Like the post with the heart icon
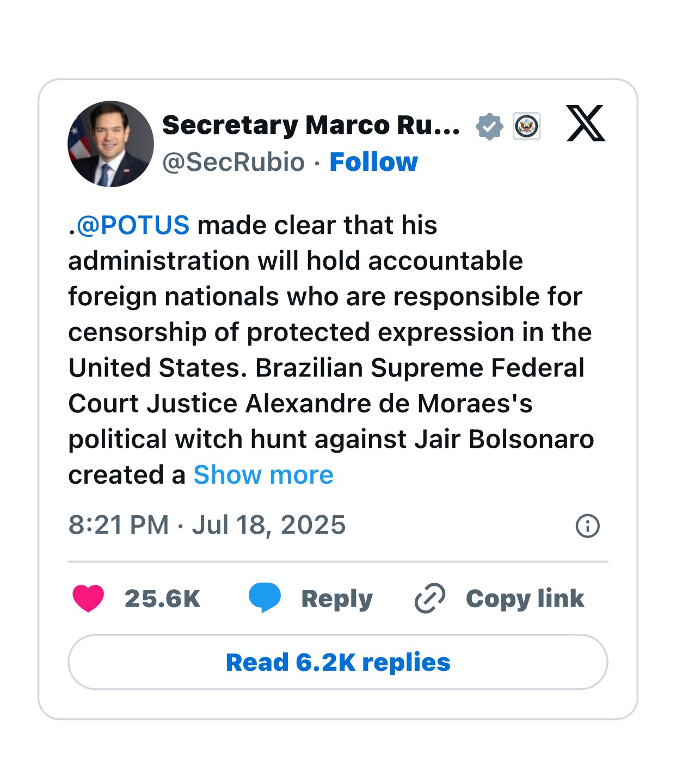 pyautogui.click(x=88, y=598)
